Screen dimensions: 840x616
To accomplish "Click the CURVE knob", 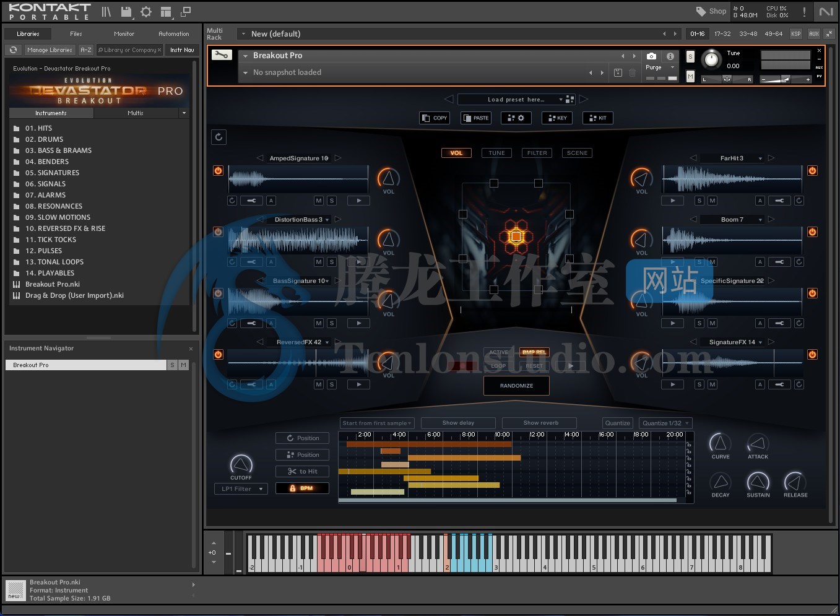I will pyautogui.click(x=720, y=443).
